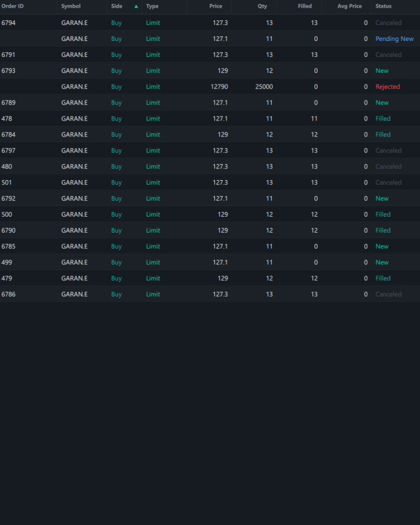The width and height of the screenshot is (420, 525).
Task: Select order 6784 row
Action: [210, 135]
